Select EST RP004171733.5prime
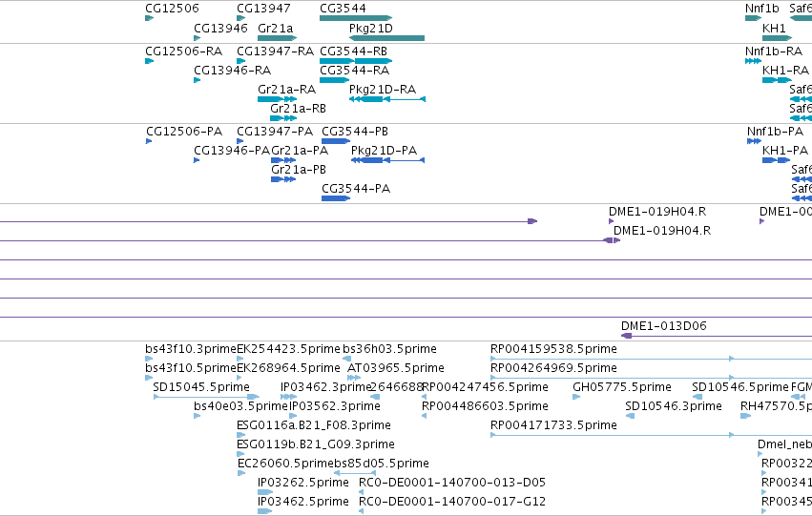812x516 pixels. (x=651, y=435)
